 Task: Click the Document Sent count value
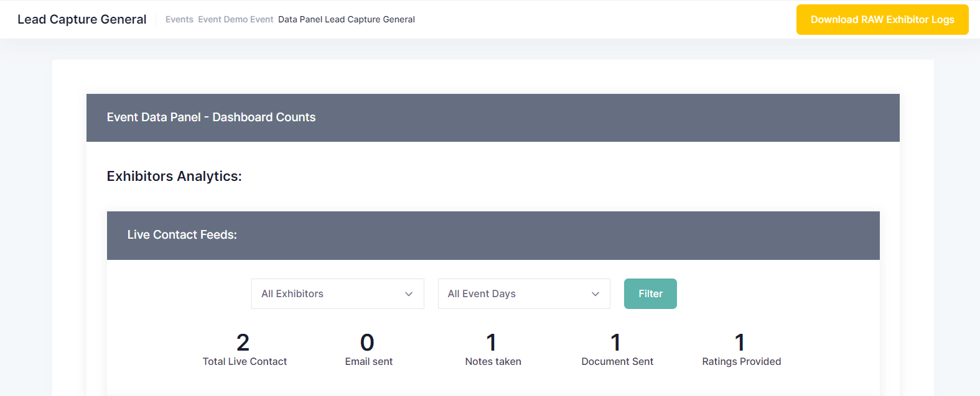[x=616, y=343]
